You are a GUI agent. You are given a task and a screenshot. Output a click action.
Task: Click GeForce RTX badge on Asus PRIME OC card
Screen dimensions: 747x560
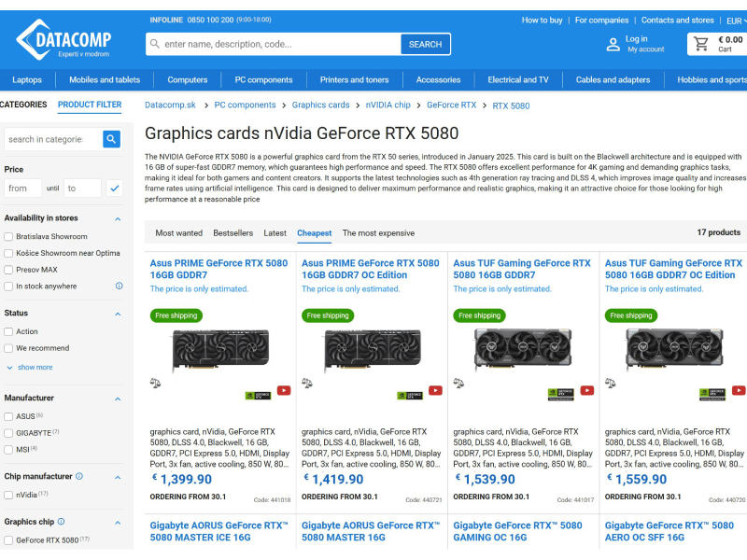click(410, 395)
